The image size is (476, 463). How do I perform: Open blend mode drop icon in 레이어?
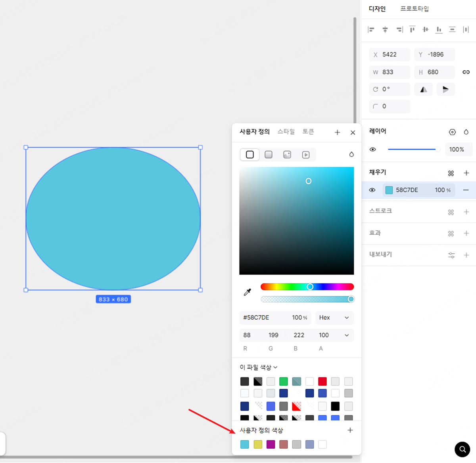tap(466, 132)
